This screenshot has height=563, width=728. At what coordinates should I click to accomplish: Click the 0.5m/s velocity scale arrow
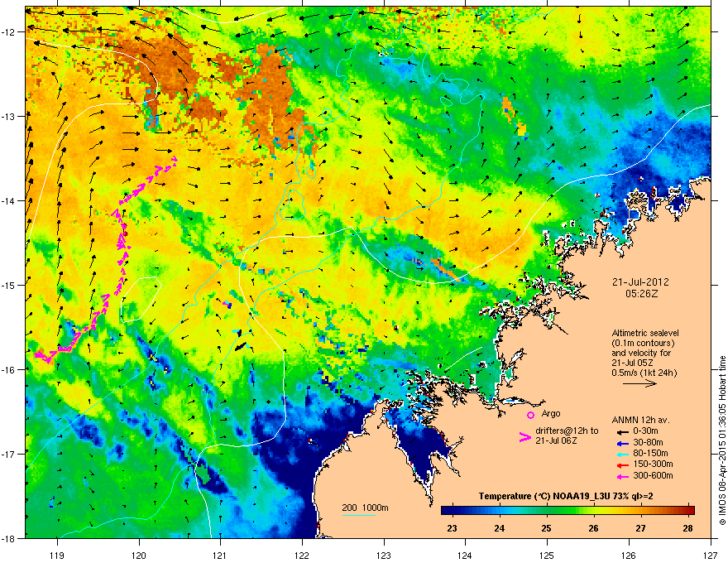pyautogui.click(x=639, y=383)
